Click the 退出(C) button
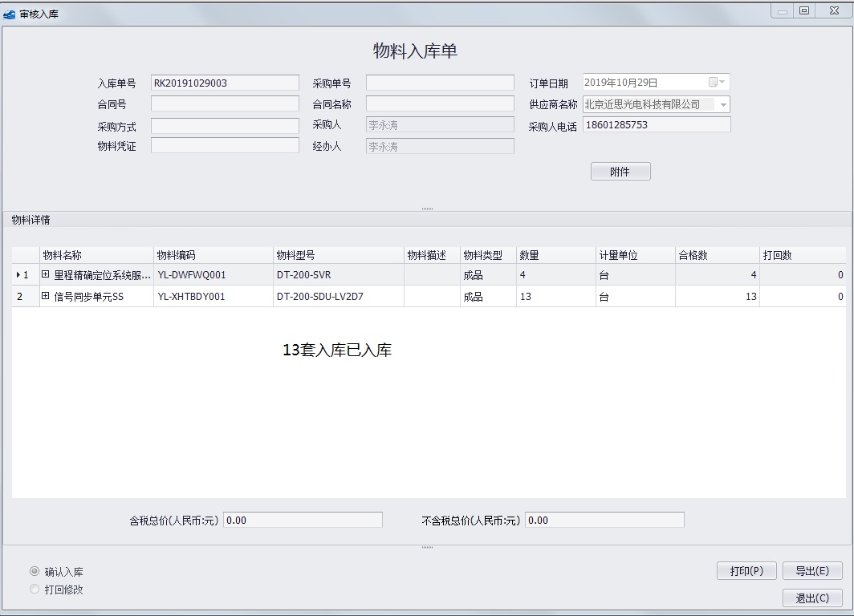Viewport: 854px width, 616px height. point(811,598)
